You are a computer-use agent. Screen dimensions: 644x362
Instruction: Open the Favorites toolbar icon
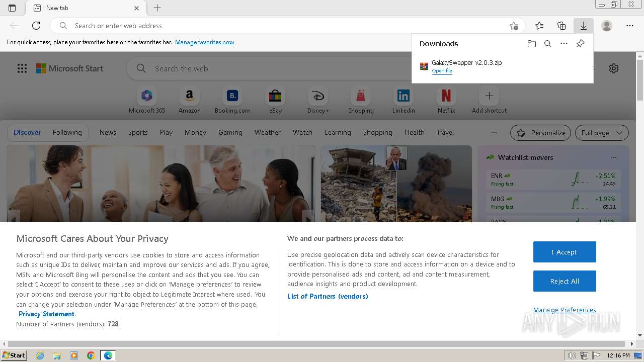pos(539,26)
